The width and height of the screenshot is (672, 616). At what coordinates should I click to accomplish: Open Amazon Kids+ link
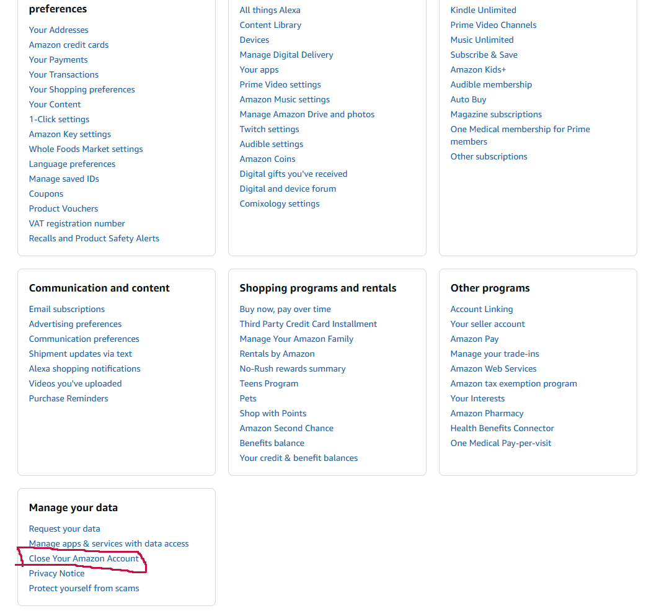click(x=479, y=69)
